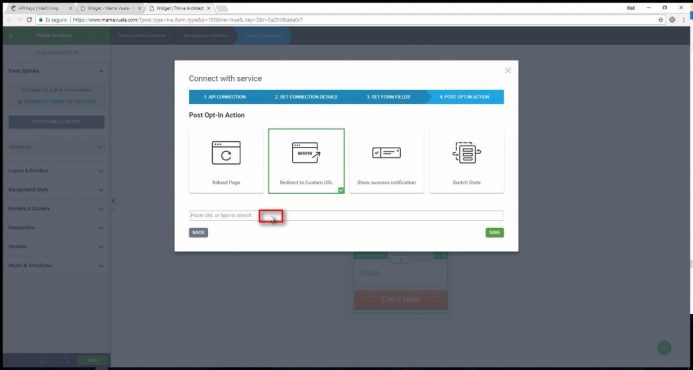693x370 pixels.
Task: Collapse the Form Options section
Action: (101, 71)
